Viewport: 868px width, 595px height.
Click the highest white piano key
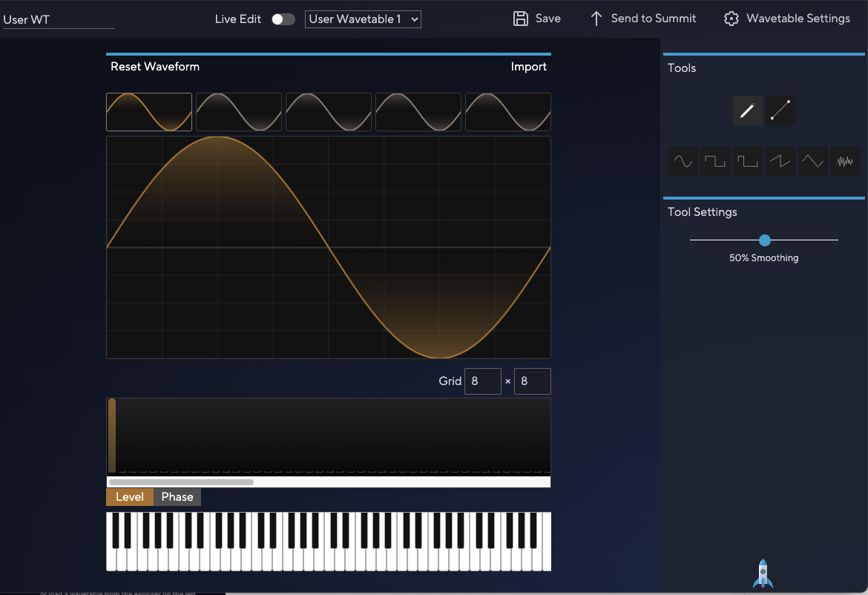point(546,542)
